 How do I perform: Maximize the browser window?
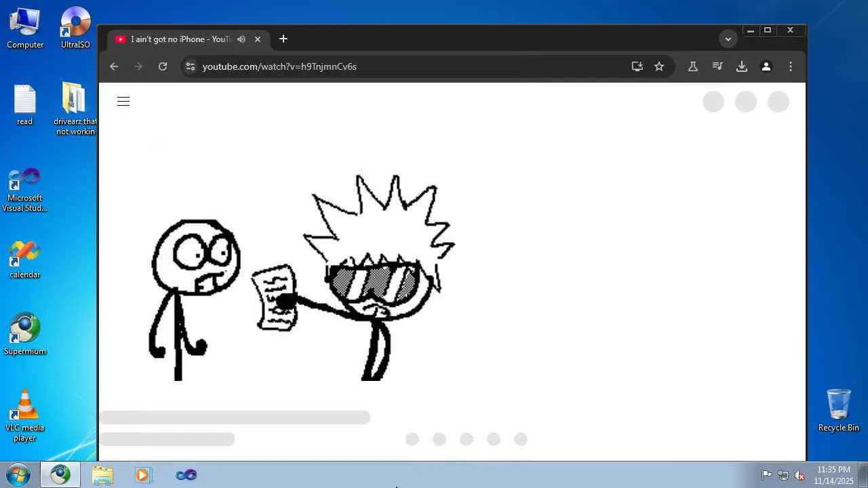click(x=768, y=30)
